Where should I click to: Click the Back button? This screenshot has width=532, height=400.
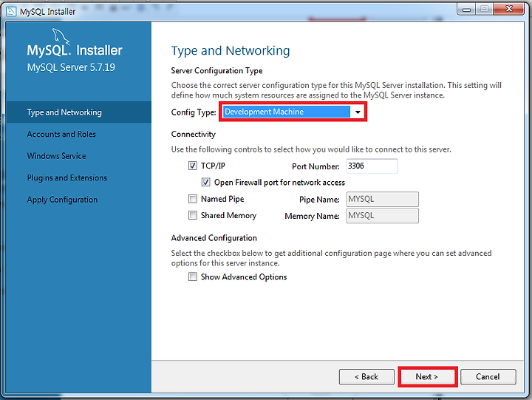[x=366, y=376]
